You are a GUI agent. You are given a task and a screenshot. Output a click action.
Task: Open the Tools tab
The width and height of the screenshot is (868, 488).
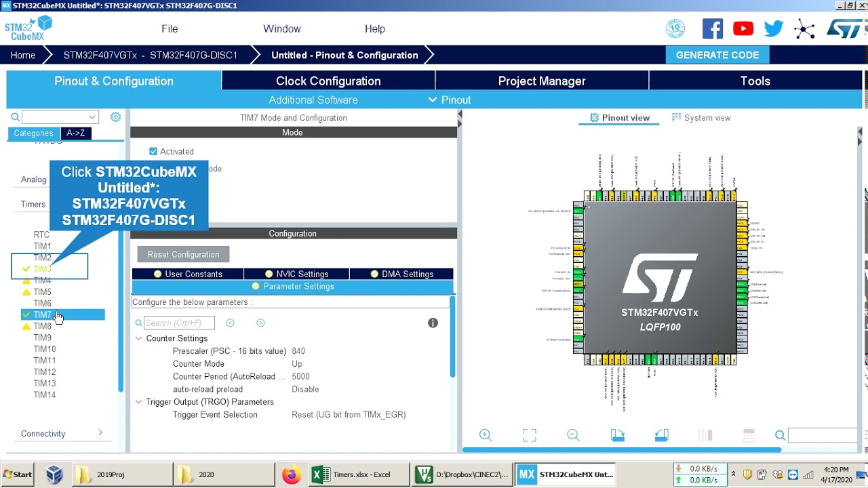(x=755, y=81)
